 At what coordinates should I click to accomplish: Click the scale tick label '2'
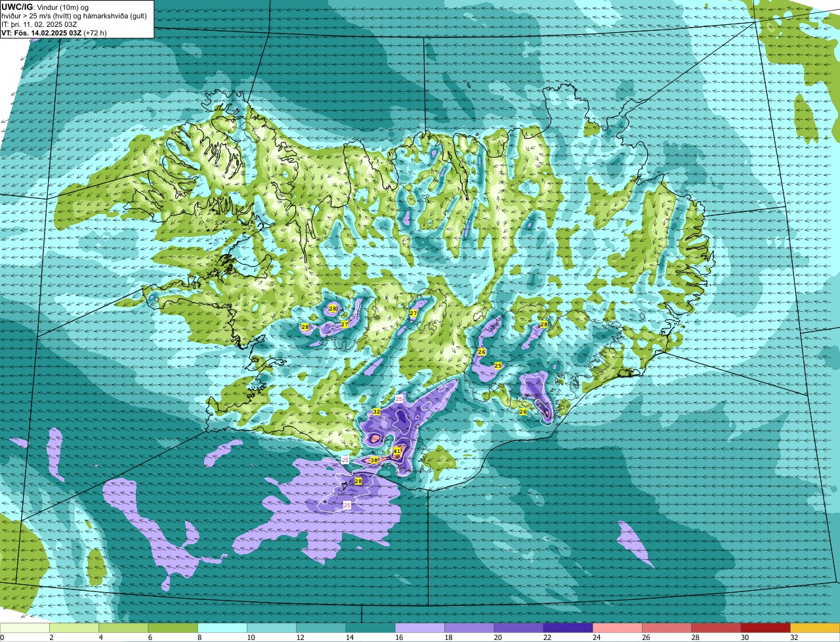tap(51, 637)
